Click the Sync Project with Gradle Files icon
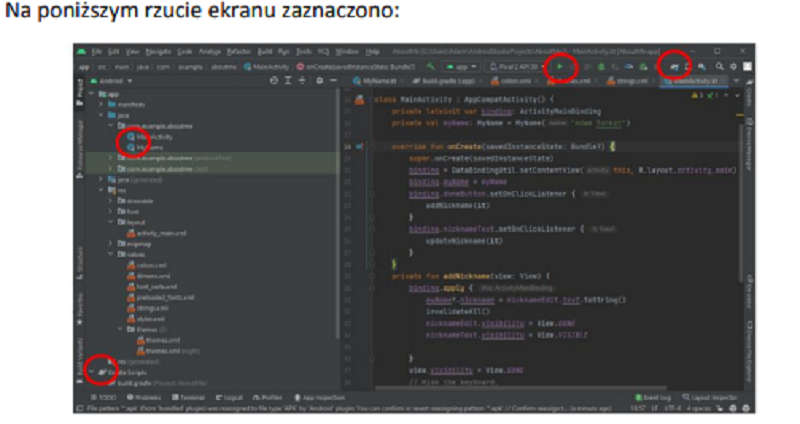800x424 pixels. pos(674,67)
